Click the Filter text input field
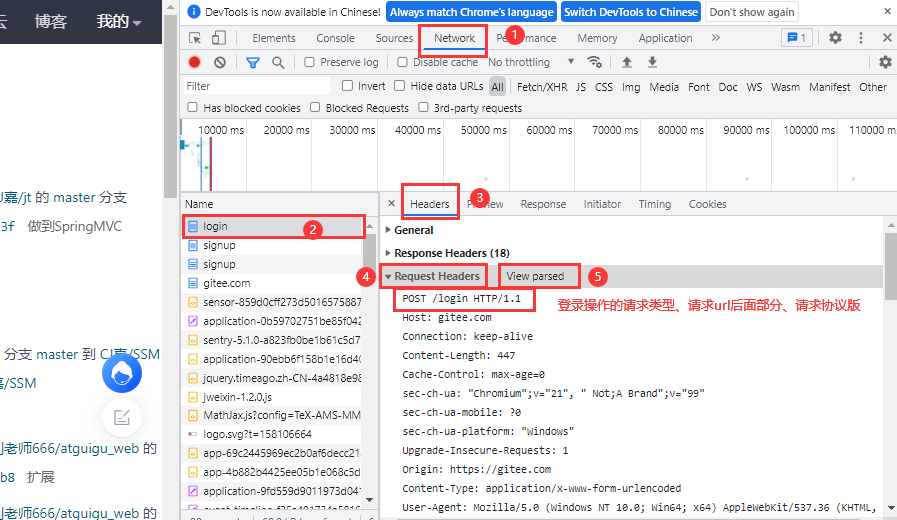 pos(256,86)
